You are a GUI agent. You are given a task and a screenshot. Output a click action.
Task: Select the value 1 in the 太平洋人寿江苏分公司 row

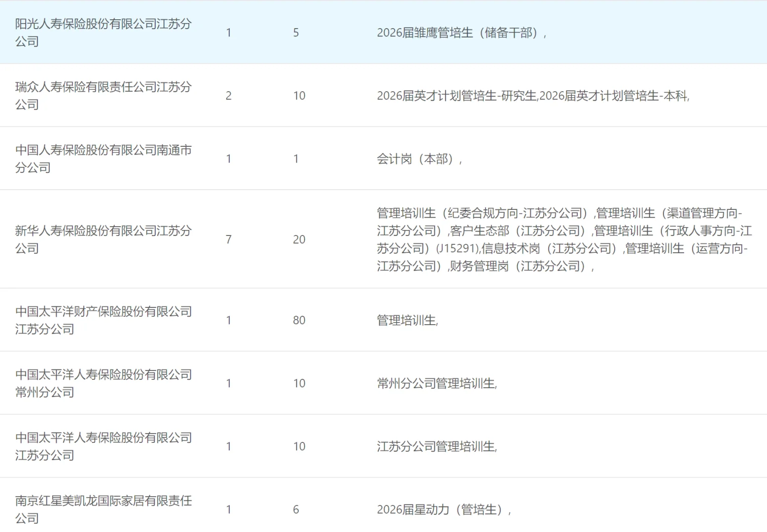[229, 446]
